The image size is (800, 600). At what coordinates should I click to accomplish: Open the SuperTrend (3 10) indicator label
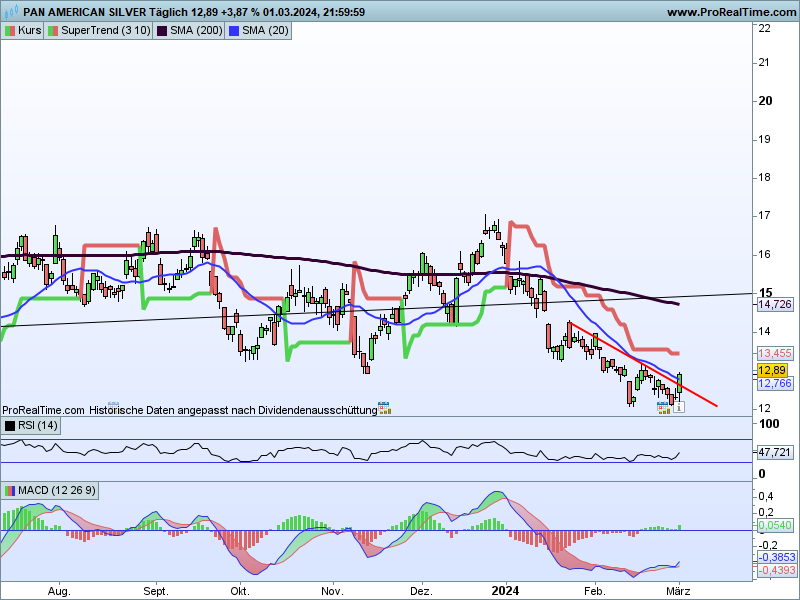(106, 31)
